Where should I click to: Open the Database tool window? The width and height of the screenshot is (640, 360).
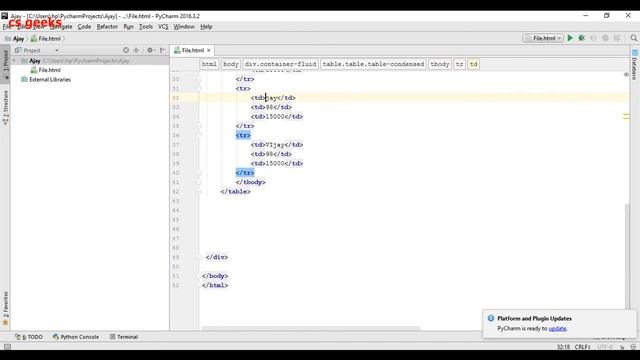tap(634, 65)
